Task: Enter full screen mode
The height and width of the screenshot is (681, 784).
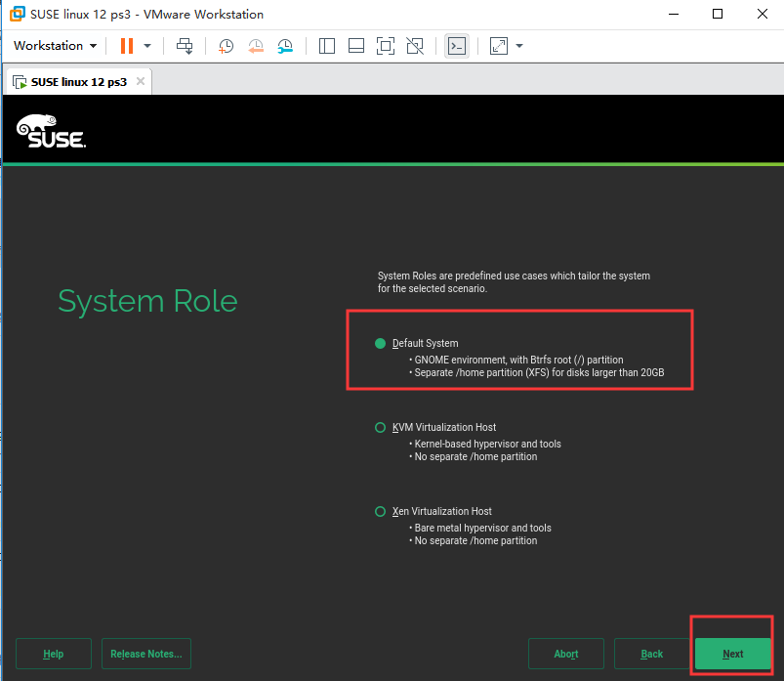Action: click(x=385, y=46)
